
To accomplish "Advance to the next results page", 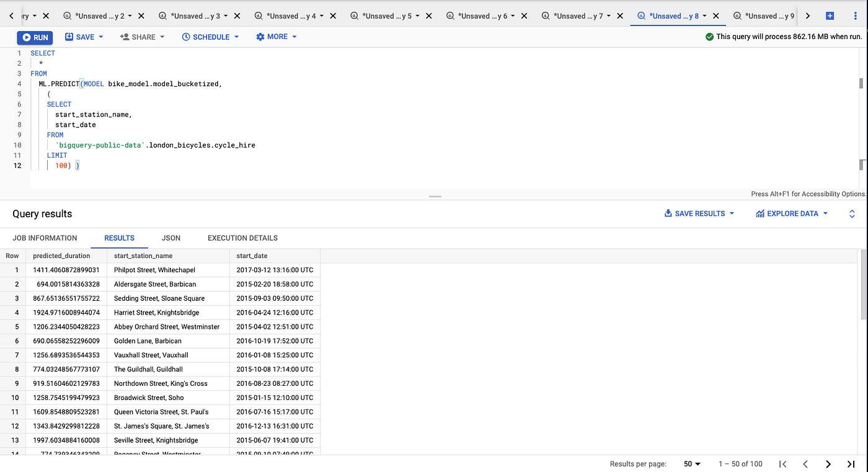I will point(828,463).
